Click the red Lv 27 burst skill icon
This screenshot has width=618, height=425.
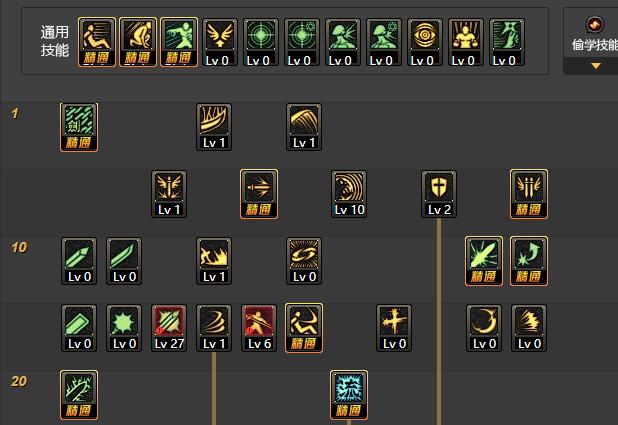[x=169, y=328]
